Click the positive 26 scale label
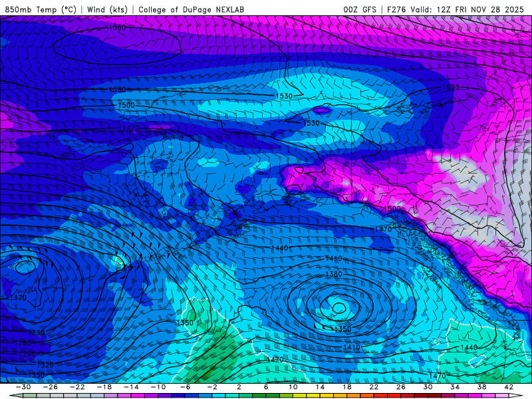Viewport: 532px width, 399px height. coord(401,387)
